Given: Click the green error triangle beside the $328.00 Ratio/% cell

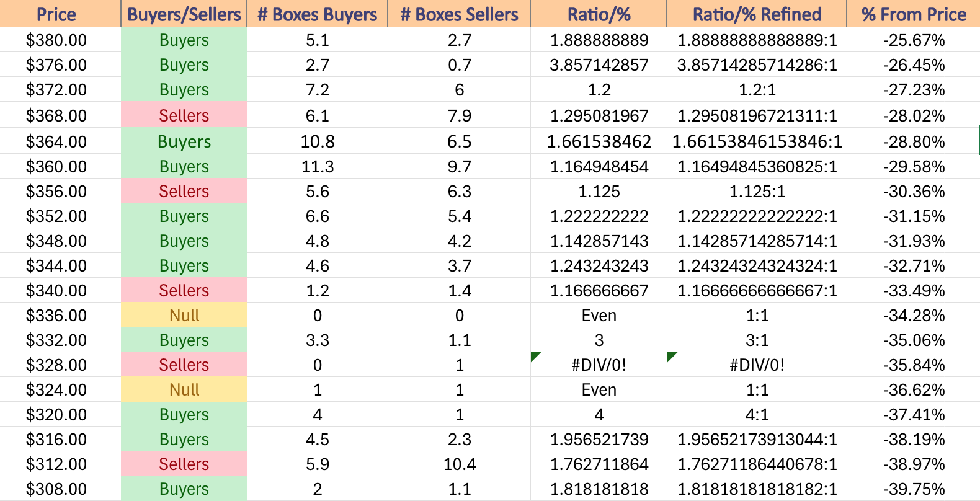Looking at the screenshot, I should click(535, 357).
